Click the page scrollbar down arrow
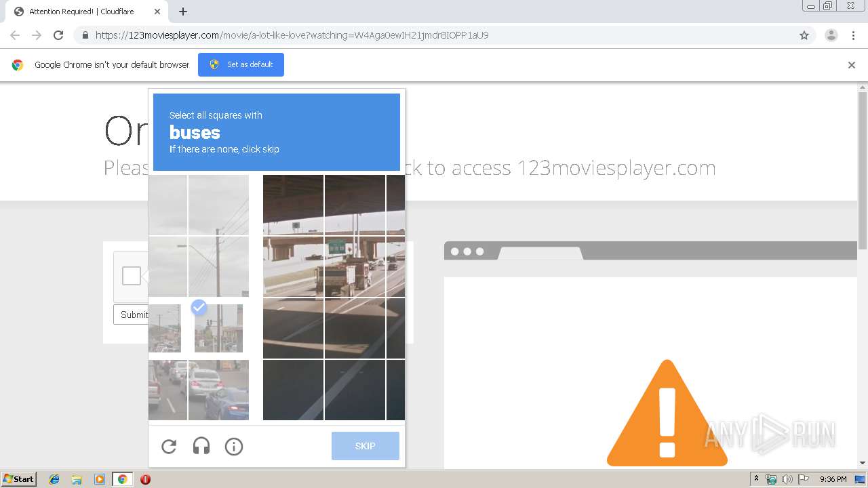The image size is (868, 488). click(x=863, y=463)
